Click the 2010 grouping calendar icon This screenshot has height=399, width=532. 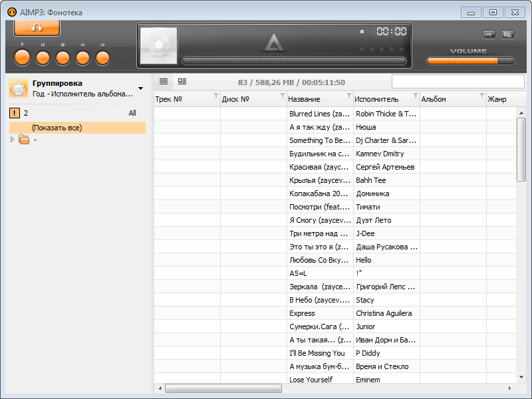tap(19, 88)
